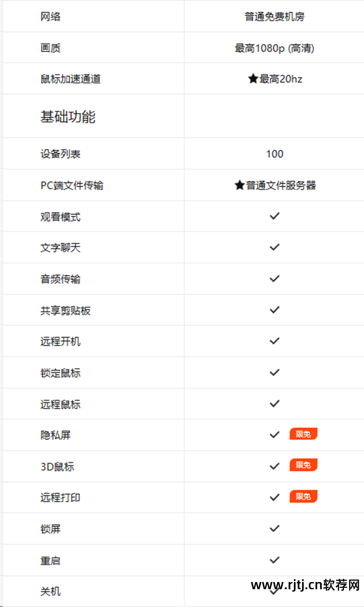Click the star icon beside 最高20hz
364x607 pixels.
click(x=253, y=79)
